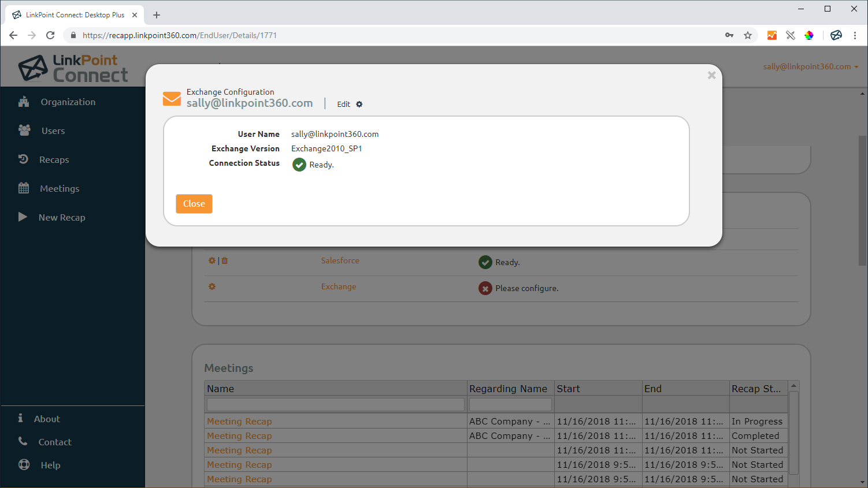Delete Salesforce connection with trash icon
Screen dimensions: 868x488
tap(225, 260)
